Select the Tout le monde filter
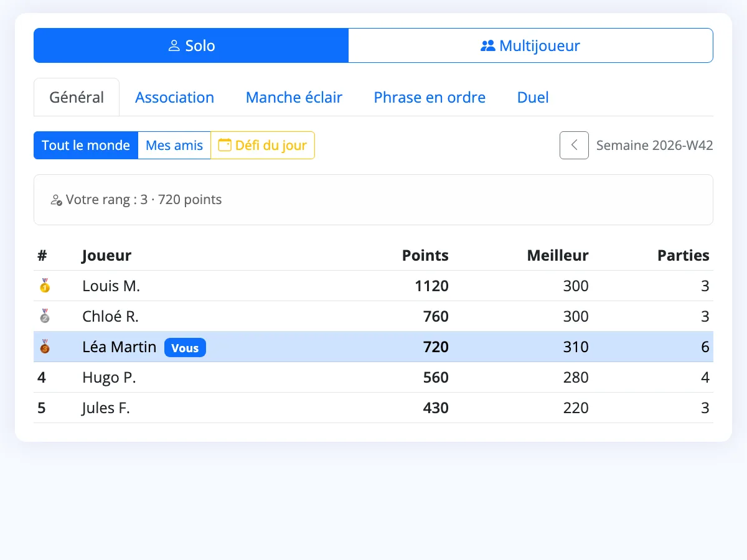Image resolution: width=747 pixels, height=560 pixels. tap(86, 145)
